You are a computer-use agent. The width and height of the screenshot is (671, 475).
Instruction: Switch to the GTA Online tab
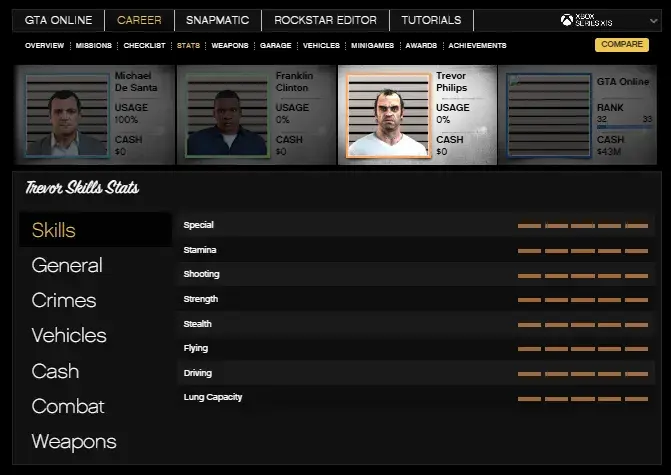click(x=58, y=20)
